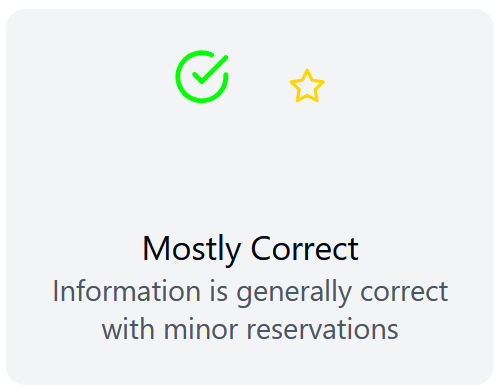Image resolution: width=501 pixels, height=387 pixels.
Task: Click the word "minor" in the description
Action: tap(201, 329)
